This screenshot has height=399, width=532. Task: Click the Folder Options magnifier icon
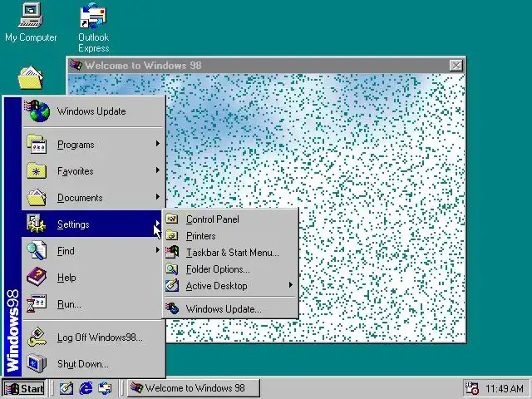click(x=172, y=269)
